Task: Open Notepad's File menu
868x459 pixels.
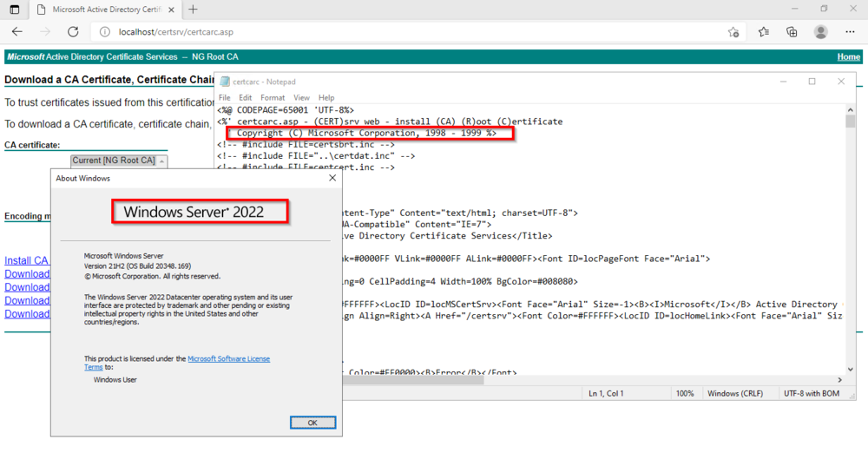Action: (x=225, y=98)
